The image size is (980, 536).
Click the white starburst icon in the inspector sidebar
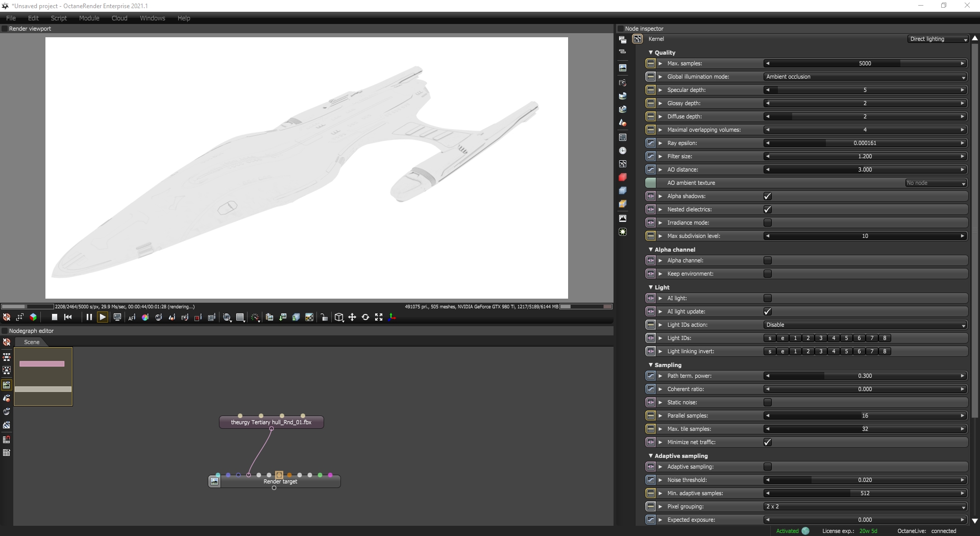(x=623, y=232)
